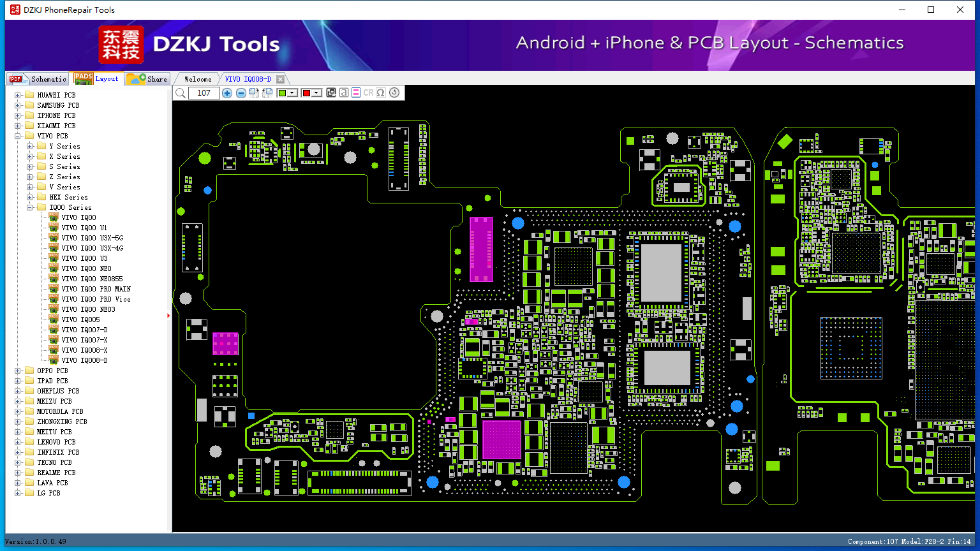Collapse the IQOO Series subfolder

[30, 207]
